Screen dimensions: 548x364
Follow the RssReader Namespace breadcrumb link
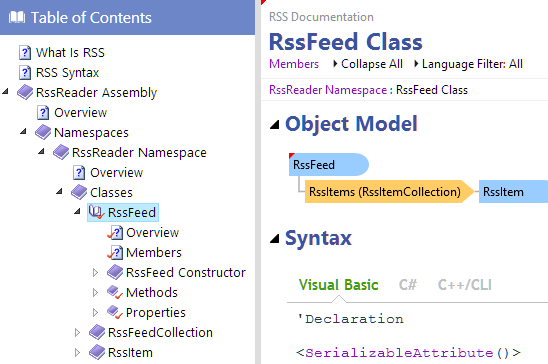328,90
